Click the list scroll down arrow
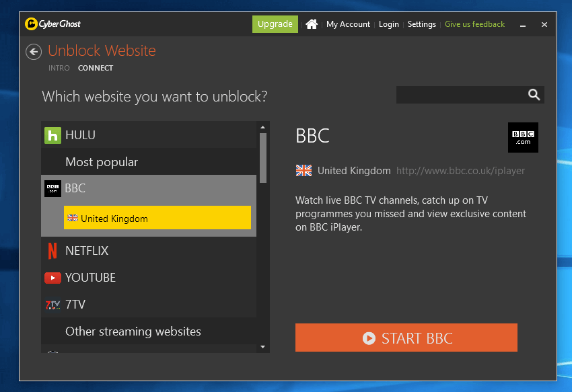The height and width of the screenshot is (392, 572). [262, 347]
